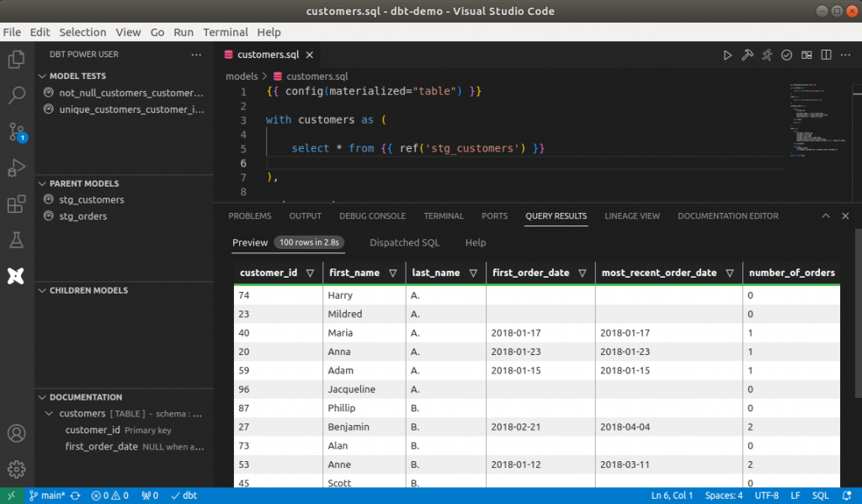Open editor More Actions ellipsis

(x=845, y=55)
